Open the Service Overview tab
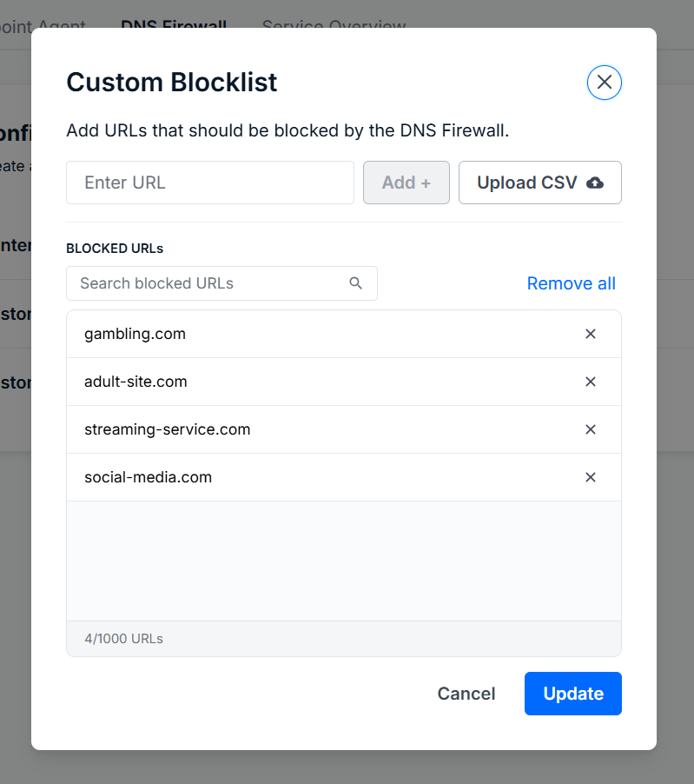The width and height of the screenshot is (694, 784). [334, 25]
